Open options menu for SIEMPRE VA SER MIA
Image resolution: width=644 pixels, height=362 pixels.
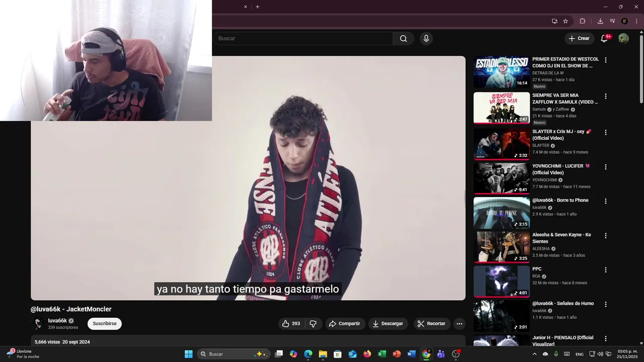[606, 96]
